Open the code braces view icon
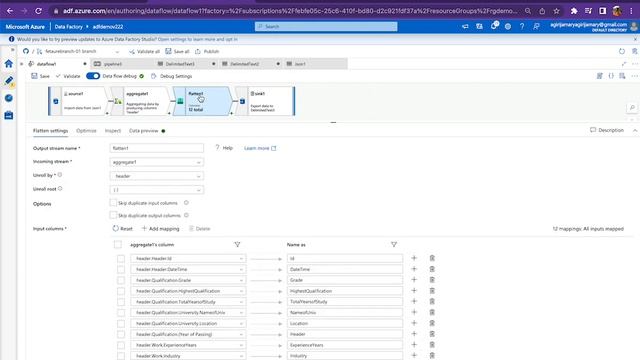This screenshot has width=640, height=360. pyautogui.click(x=611, y=76)
